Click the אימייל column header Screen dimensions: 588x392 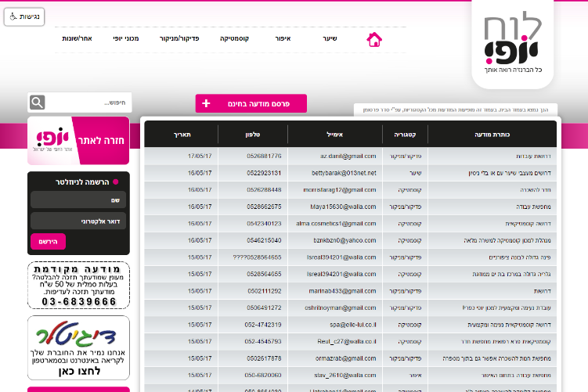[335, 135]
